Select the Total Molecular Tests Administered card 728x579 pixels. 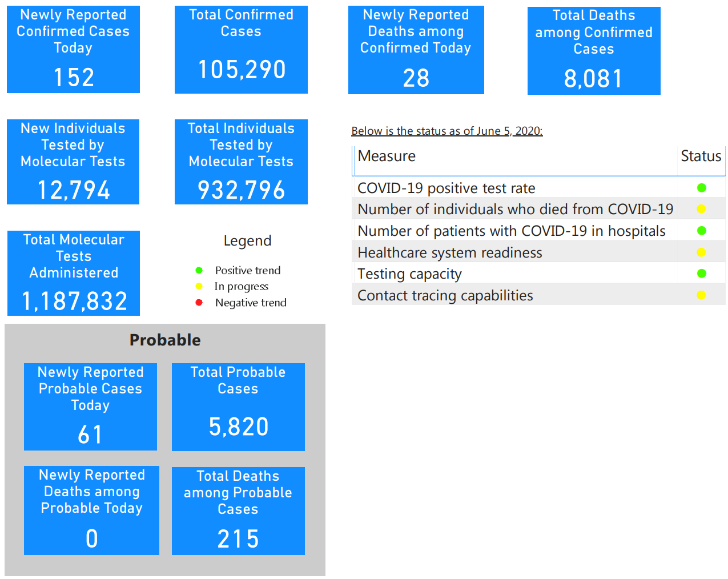[x=74, y=273]
